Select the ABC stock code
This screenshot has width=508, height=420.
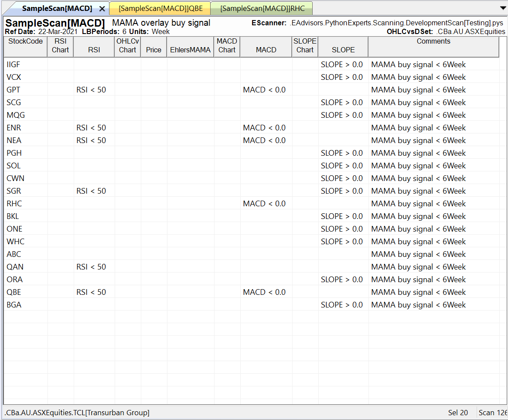(x=14, y=254)
